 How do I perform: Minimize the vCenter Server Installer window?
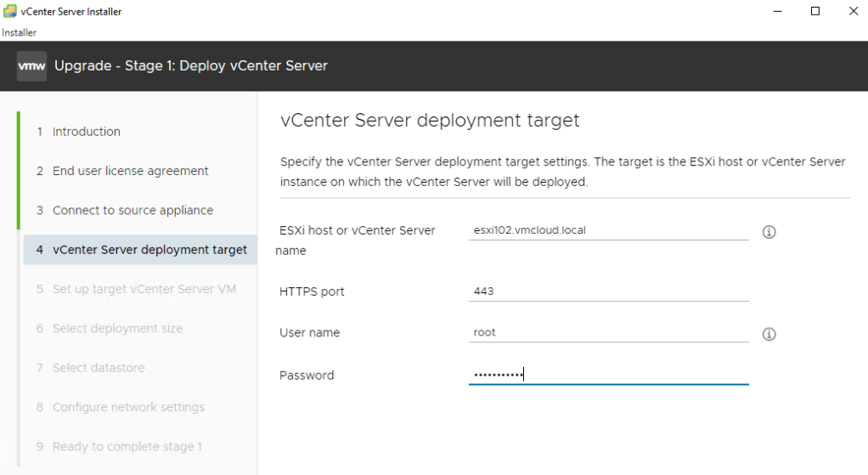click(776, 11)
